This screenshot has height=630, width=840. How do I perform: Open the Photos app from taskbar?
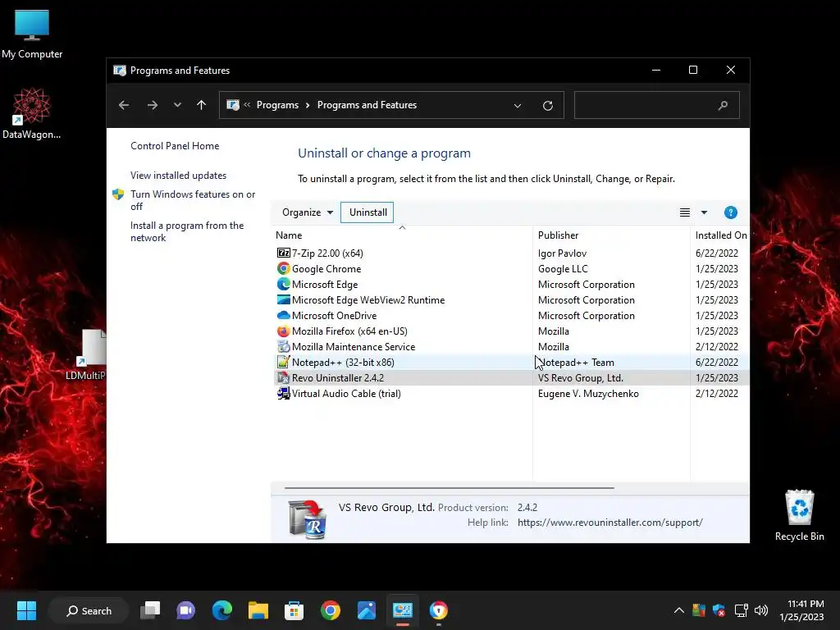(367, 610)
